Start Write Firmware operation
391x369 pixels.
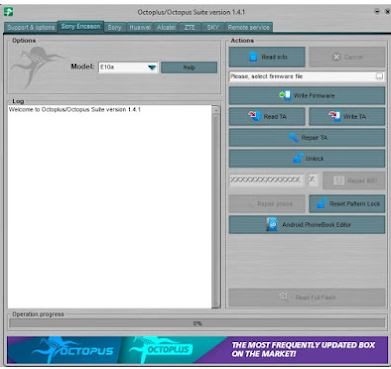tap(307, 96)
